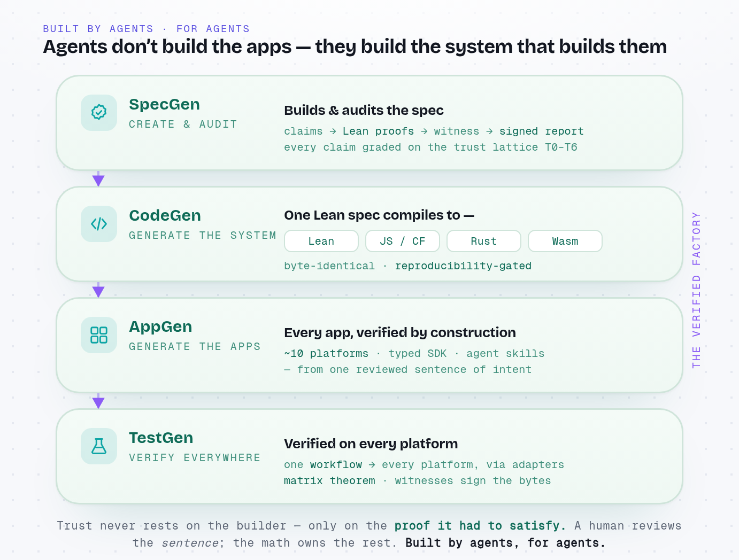This screenshot has width=739, height=560.
Task: Click the AppGen four-squares grid icon
Action: (99, 335)
